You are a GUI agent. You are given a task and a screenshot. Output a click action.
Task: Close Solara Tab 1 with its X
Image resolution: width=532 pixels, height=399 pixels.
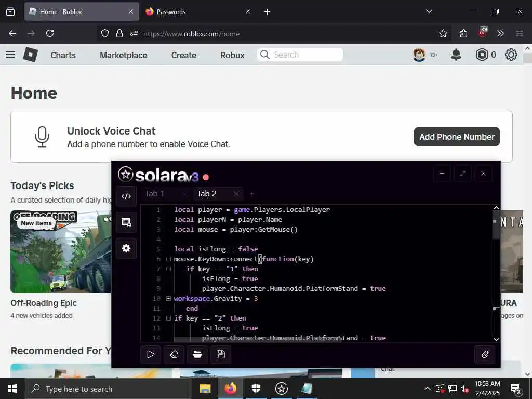(x=184, y=194)
